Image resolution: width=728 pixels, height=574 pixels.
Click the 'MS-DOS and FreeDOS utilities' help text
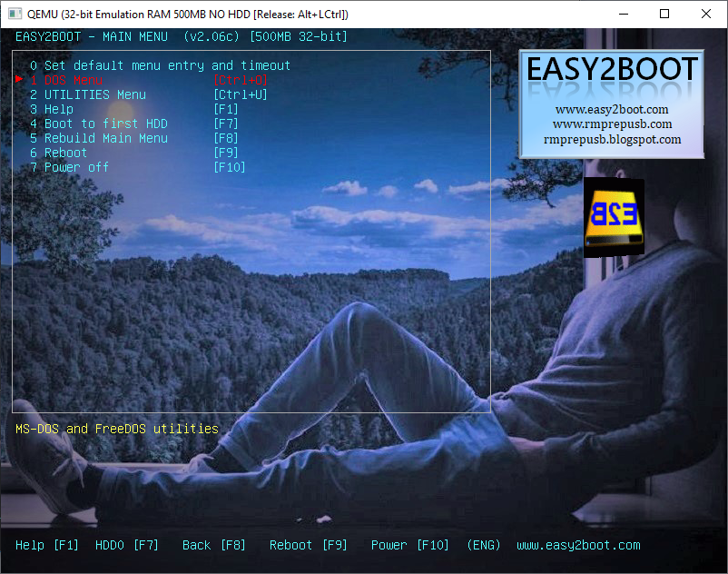coord(117,429)
